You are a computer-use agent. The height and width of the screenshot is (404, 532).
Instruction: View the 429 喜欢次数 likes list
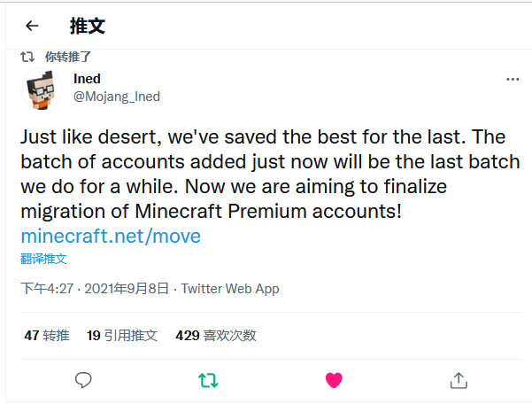click(x=216, y=336)
